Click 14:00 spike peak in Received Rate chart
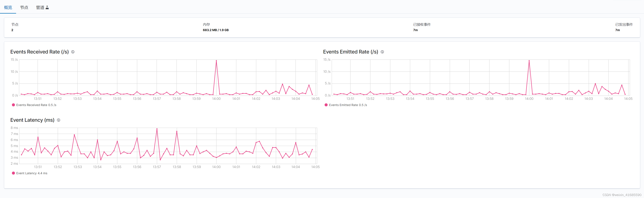The height and width of the screenshot is (198, 644). point(216,61)
